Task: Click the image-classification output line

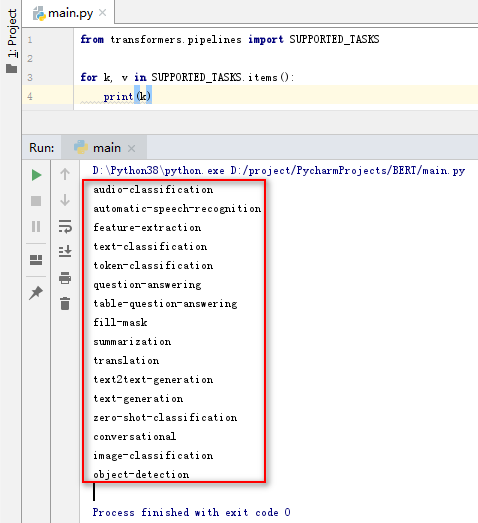Action: coord(153,456)
